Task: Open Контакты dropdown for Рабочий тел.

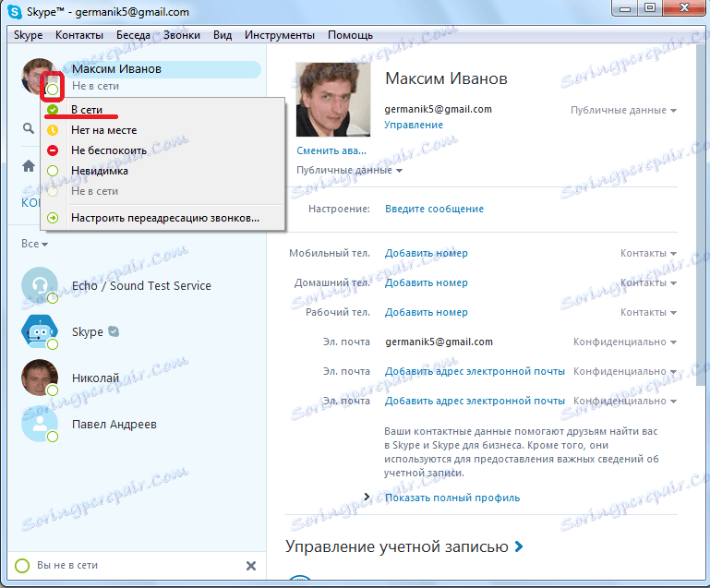Action: tap(648, 312)
